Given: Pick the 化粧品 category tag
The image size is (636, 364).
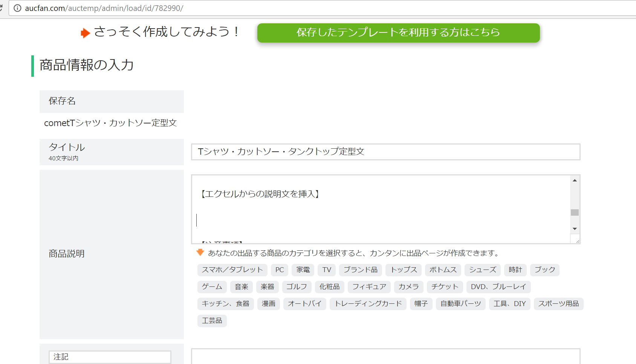Looking at the screenshot, I should pos(330,287).
